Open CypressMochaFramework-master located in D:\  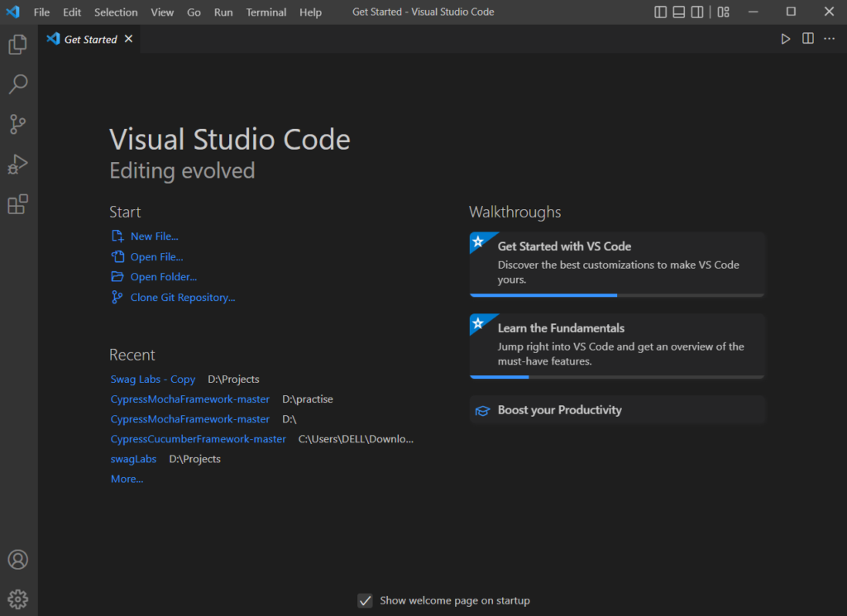coord(190,419)
